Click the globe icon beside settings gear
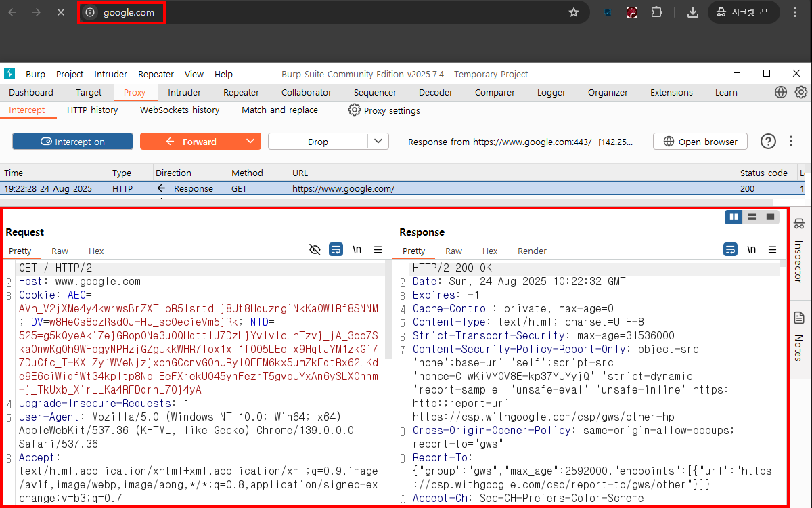Viewport: 812px width, 508px height. click(782, 92)
